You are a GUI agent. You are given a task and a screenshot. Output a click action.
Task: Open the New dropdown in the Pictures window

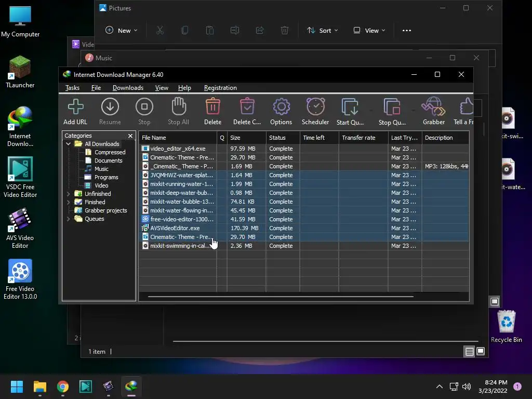click(122, 31)
